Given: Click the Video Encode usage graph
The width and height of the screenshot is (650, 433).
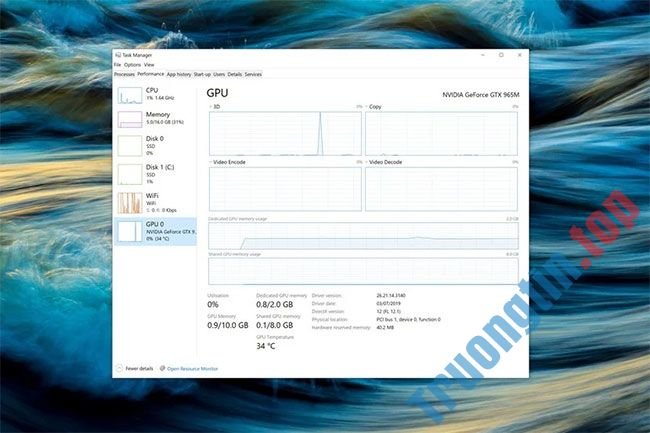Looking at the screenshot, I should click(285, 189).
